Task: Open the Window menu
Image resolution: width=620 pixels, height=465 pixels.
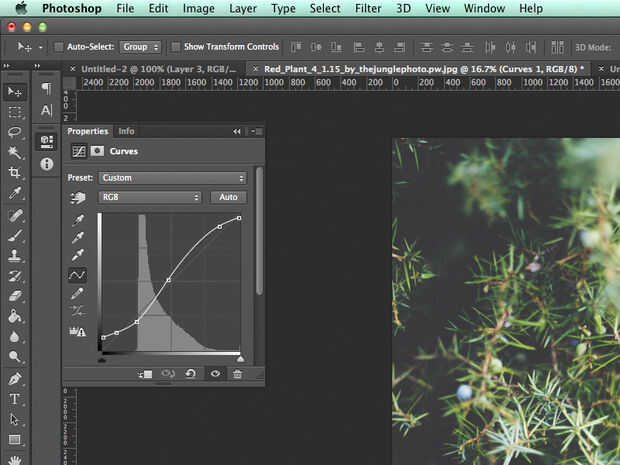Action: (484, 8)
